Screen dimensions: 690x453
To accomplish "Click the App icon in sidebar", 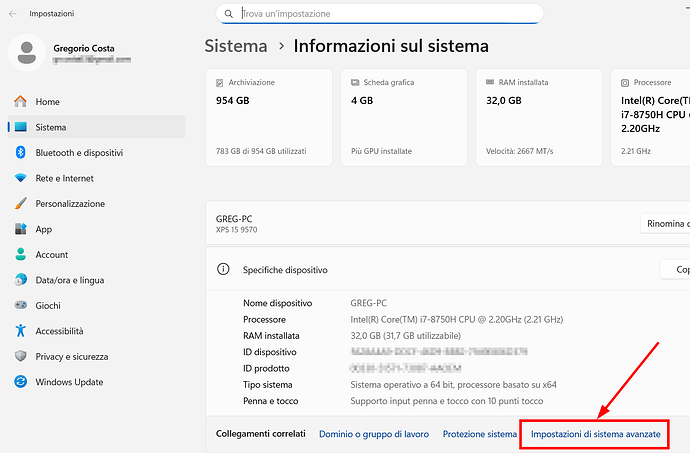I will click(x=21, y=229).
